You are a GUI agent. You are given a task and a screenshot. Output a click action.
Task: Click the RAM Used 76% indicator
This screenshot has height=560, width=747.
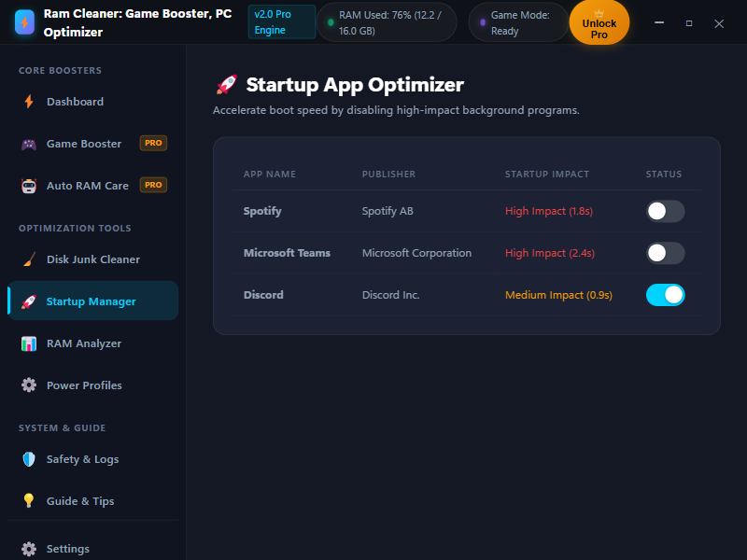pyautogui.click(x=387, y=22)
